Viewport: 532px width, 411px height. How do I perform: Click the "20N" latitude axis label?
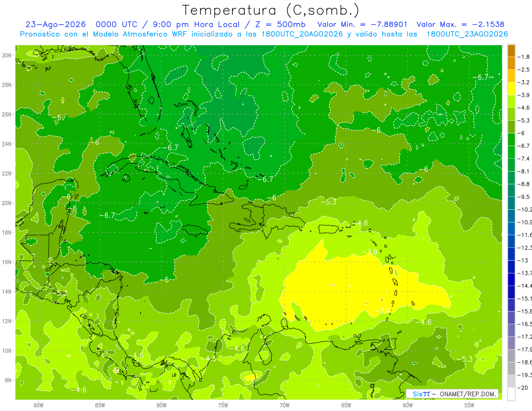coord(7,203)
